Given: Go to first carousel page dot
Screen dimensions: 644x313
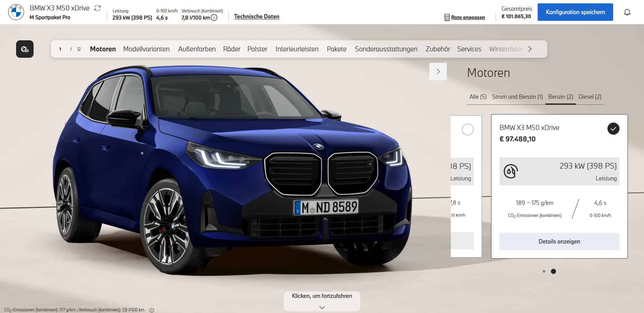Looking at the screenshot, I should coord(544,271).
